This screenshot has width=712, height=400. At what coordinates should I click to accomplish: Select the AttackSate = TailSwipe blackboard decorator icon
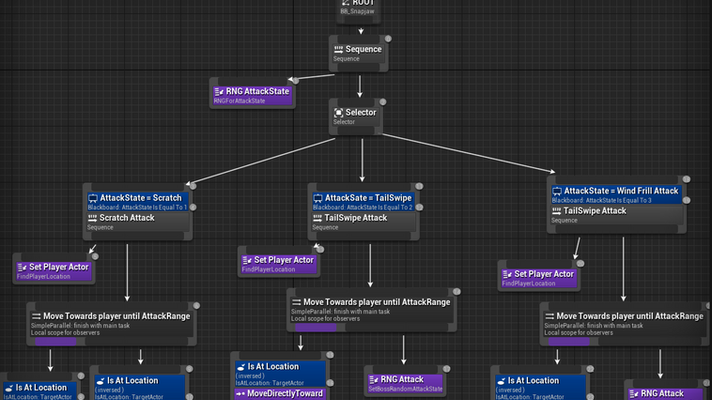click(318, 198)
